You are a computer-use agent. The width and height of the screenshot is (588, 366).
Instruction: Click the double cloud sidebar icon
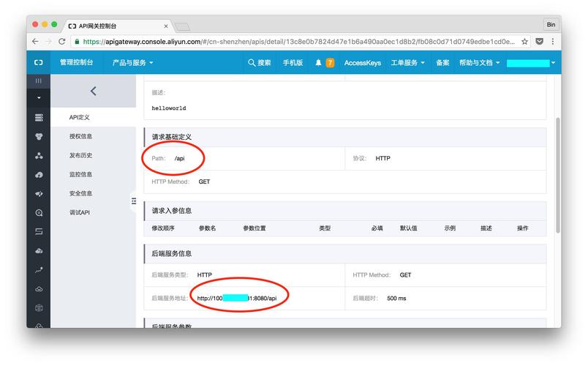coord(39,251)
